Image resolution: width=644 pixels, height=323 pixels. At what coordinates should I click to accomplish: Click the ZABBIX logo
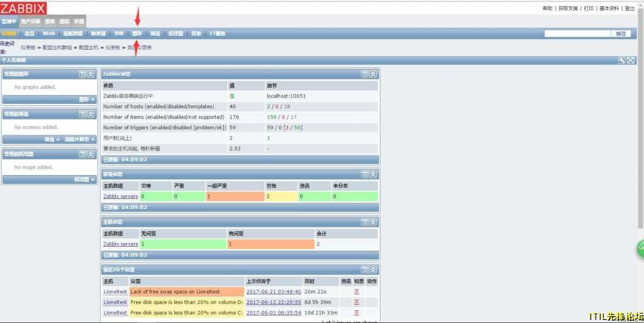pos(23,8)
